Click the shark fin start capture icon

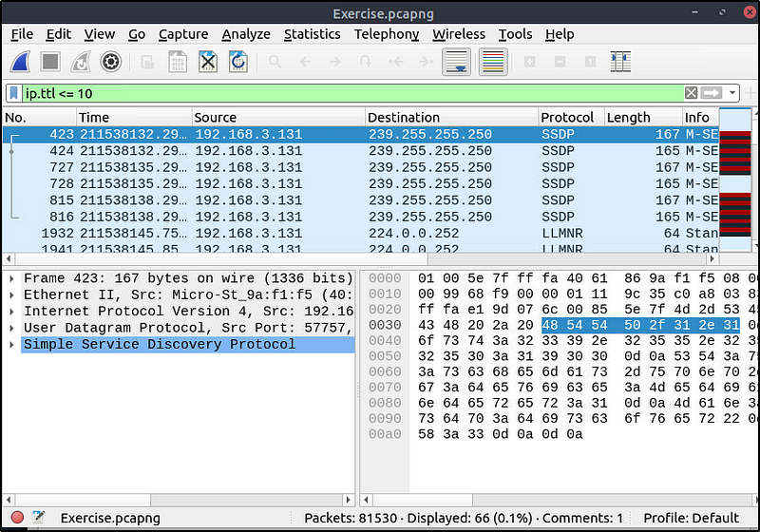coord(23,63)
